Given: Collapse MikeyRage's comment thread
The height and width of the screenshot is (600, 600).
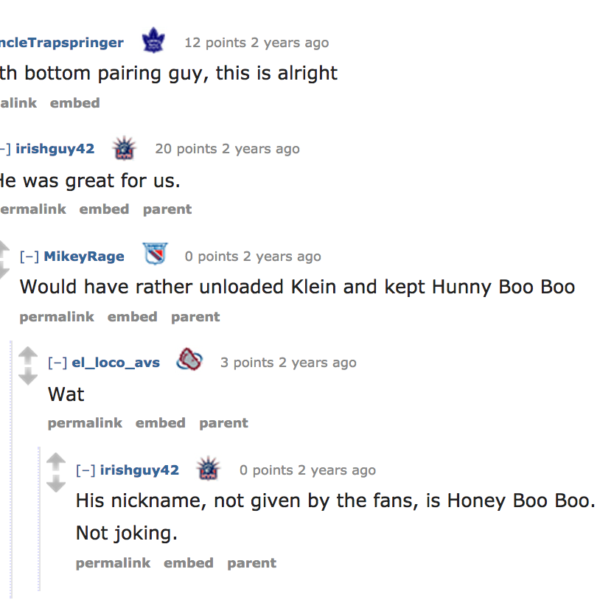Looking at the screenshot, I should tap(29, 257).
